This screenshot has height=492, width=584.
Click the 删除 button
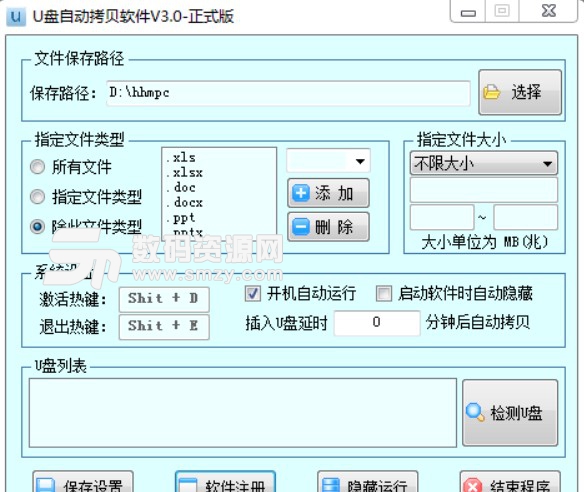click(x=328, y=227)
